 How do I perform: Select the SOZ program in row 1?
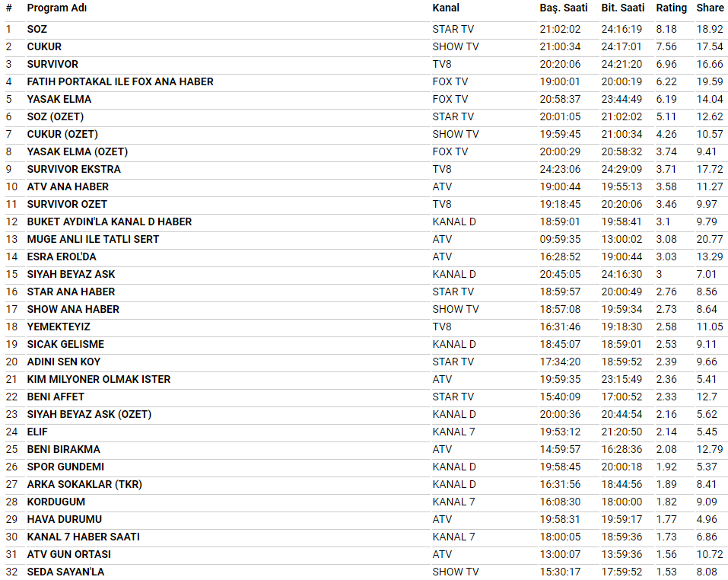point(37,29)
